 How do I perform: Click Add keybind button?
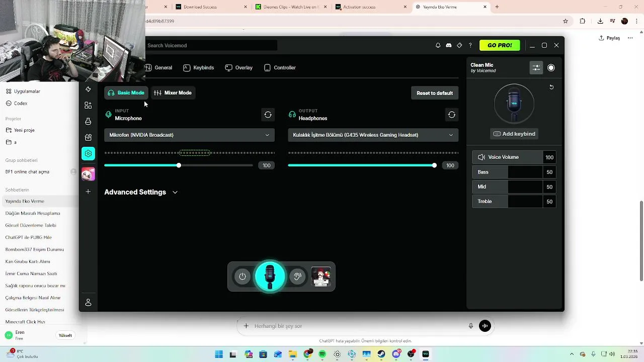click(x=514, y=134)
